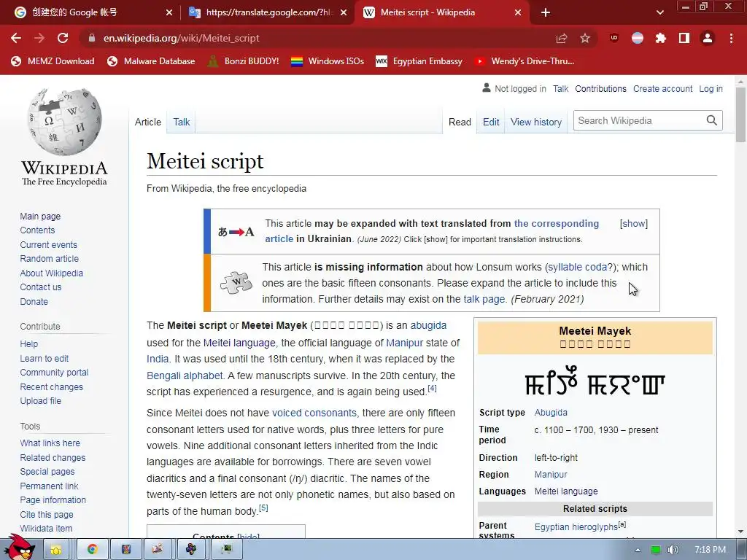747x560 pixels.
Task: Click the Create account link
Action: point(662,88)
